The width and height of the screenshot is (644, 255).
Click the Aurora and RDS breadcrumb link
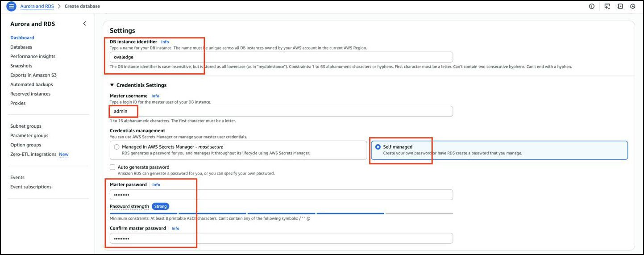[37, 6]
